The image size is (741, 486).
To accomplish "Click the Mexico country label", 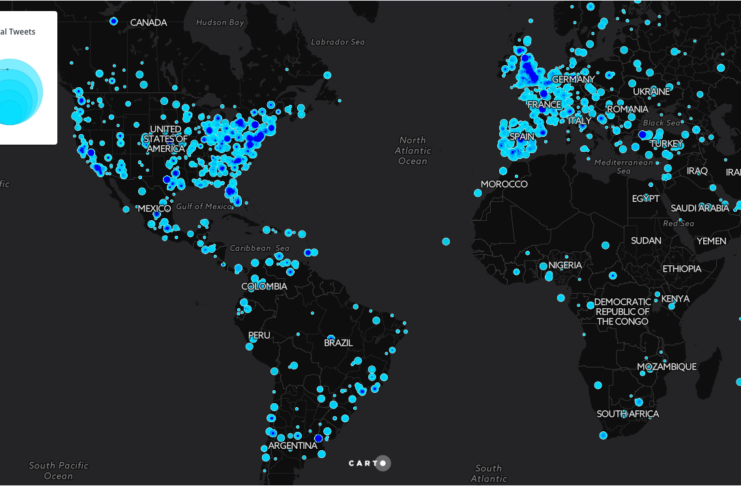I will coord(155,208).
